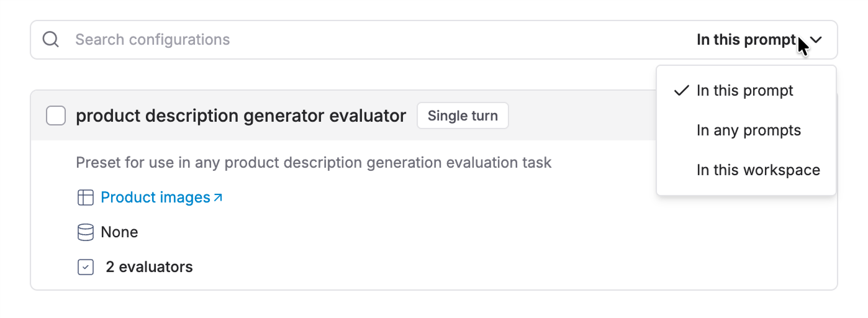The image size is (868, 318).
Task: Click the checkbox-style evaluators icon
Action: click(85, 267)
